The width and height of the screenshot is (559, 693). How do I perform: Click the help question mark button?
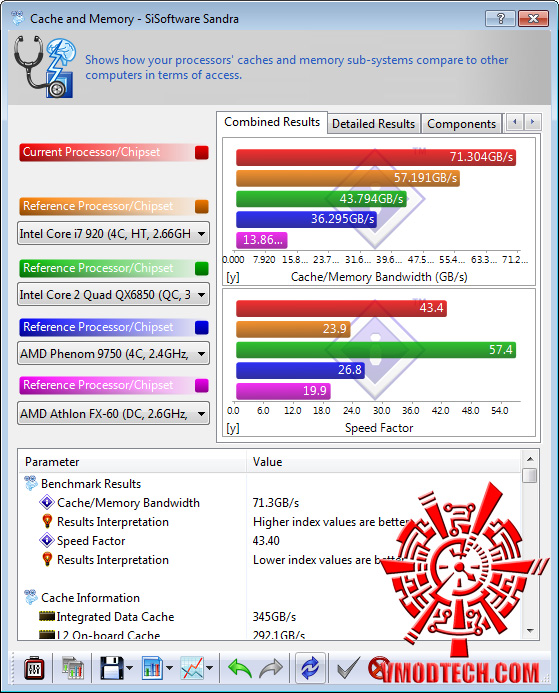pos(500,19)
